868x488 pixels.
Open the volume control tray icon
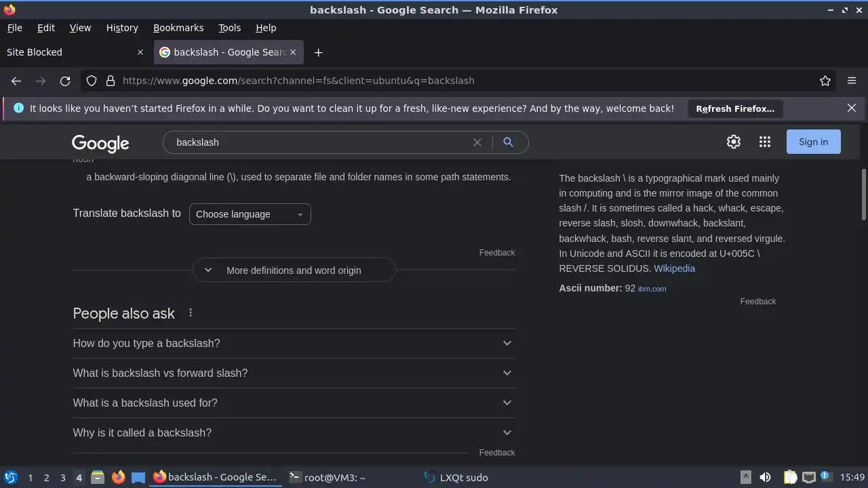coord(765,477)
